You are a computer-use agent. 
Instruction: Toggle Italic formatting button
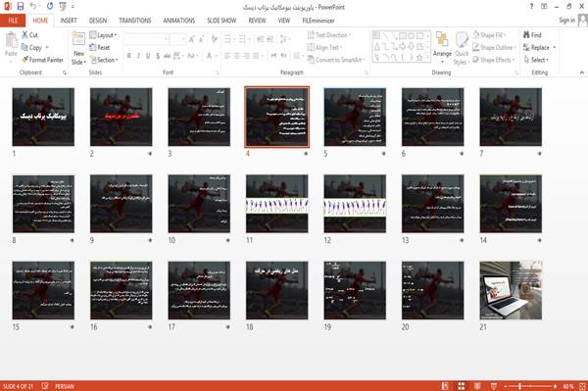click(138, 56)
